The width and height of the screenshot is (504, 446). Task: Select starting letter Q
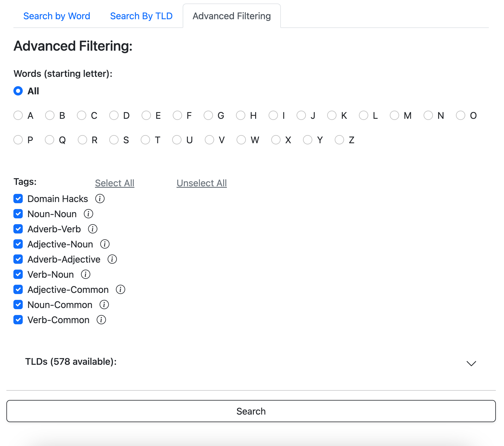[50, 140]
